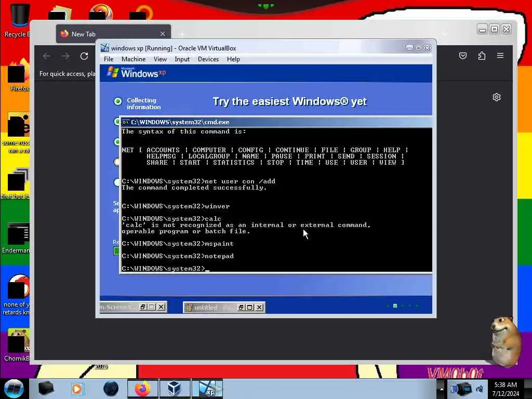Open VirtualBox Devices menu
The width and height of the screenshot is (532, 399).
(208, 59)
